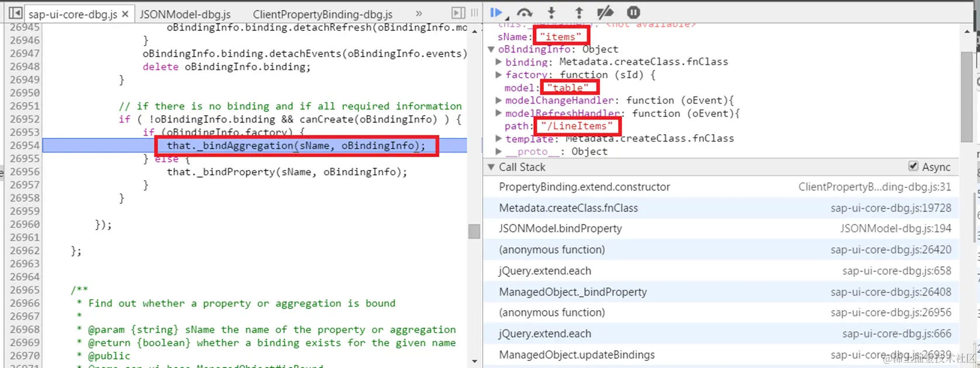Switch to the JSONModel-dbg.js tab

point(185,14)
